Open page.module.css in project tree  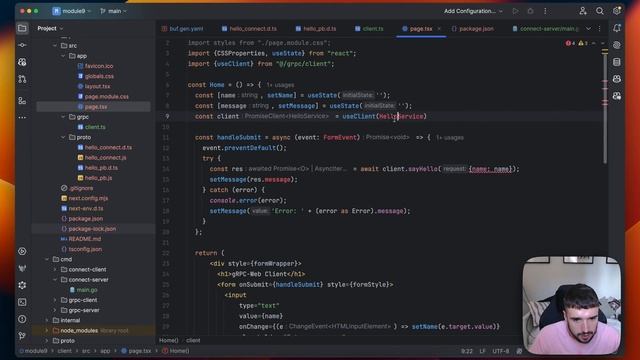[x=103, y=96]
